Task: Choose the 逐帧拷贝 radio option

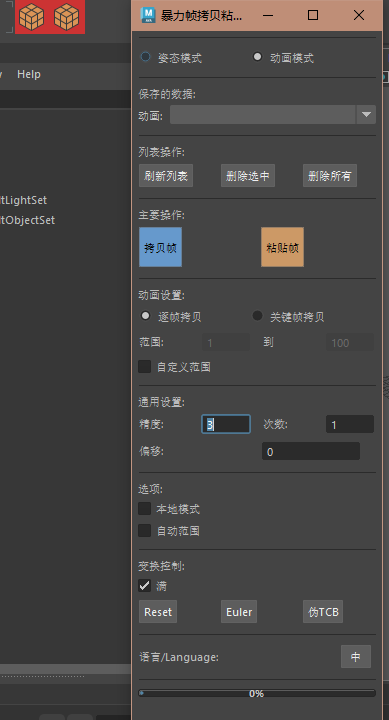Action: (146, 316)
